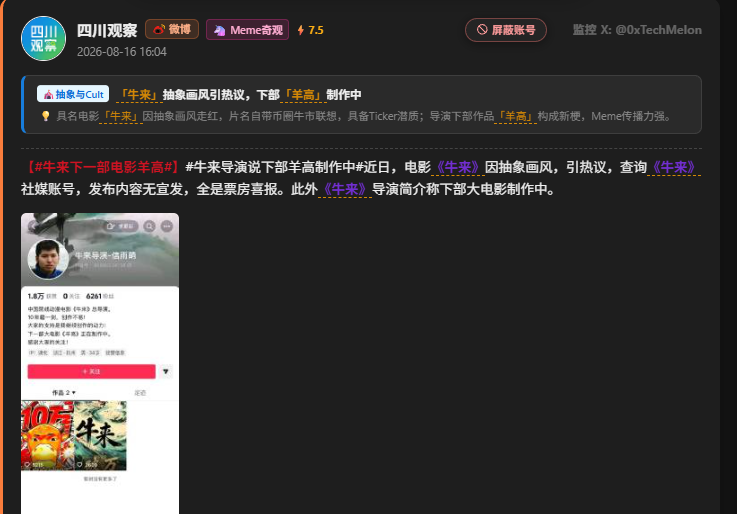Image resolution: width=737 pixels, height=514 pixels.
Task: Select the Meme奇观 category badge
Action: tap(247, 30)
